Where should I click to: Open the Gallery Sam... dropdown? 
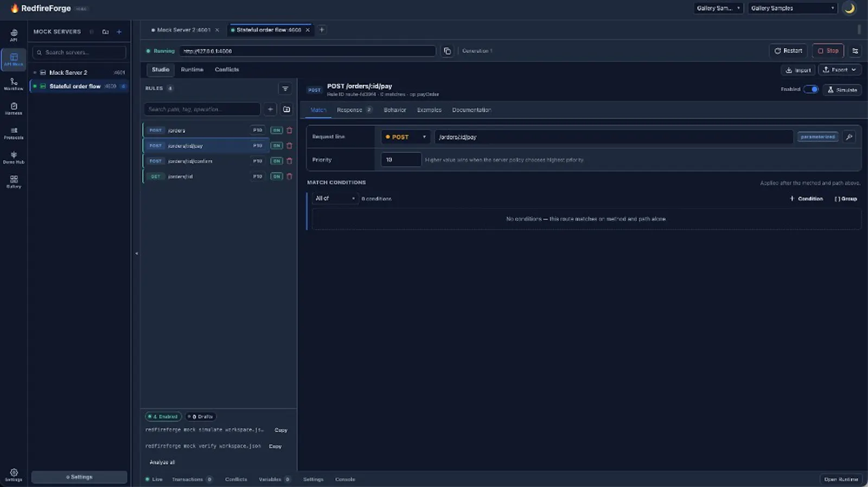click(719, 8)
